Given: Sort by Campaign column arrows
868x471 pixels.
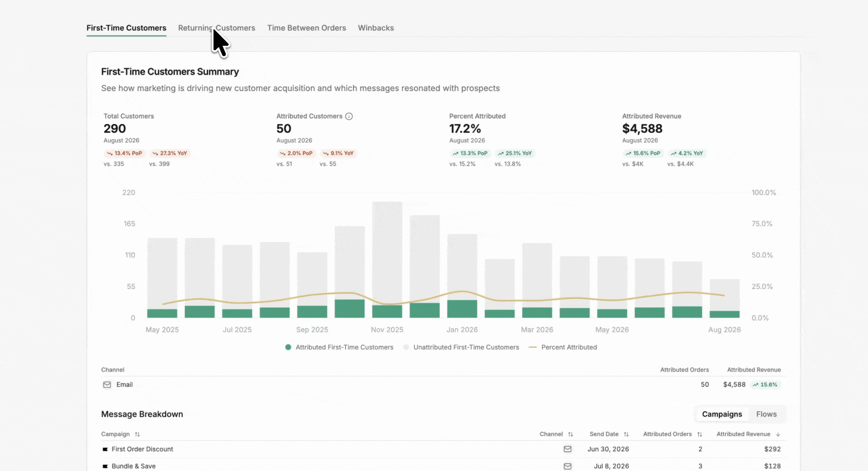Looking at the screenshot, I should point(137,434).
